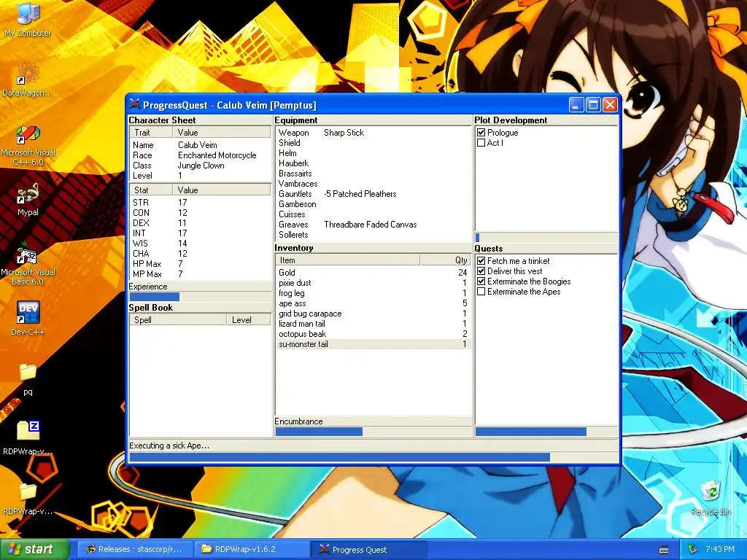The image size is (747, 560).
Task: Click the Executing a sick Ape status text
Action: click(x=169, y=446)
